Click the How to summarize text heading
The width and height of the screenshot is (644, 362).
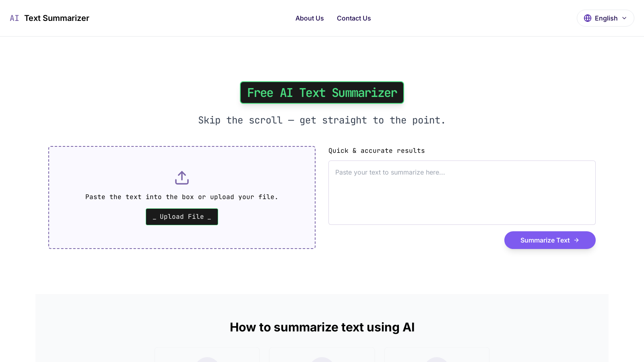coord(322,327)
